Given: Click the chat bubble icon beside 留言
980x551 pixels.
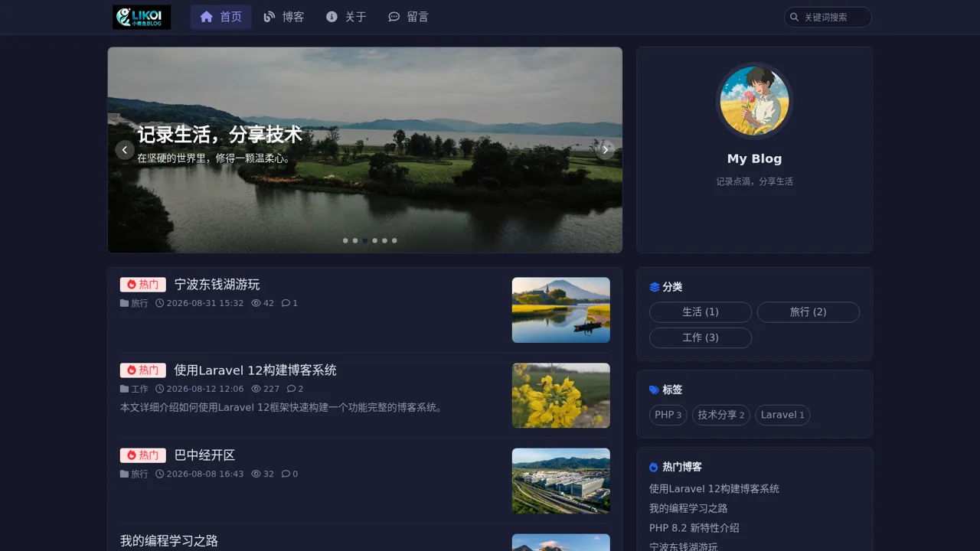Looking at the screenshot, I should [x=394, y=17].
